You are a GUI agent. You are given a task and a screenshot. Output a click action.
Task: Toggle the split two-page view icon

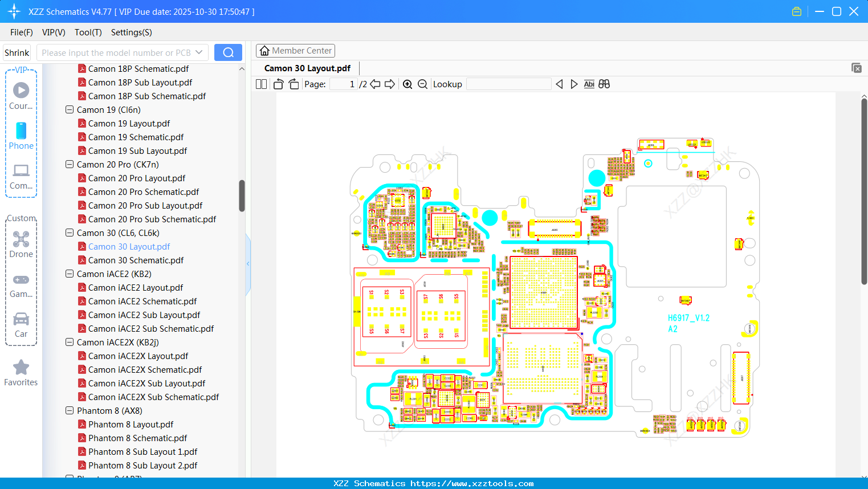[261, 84]
